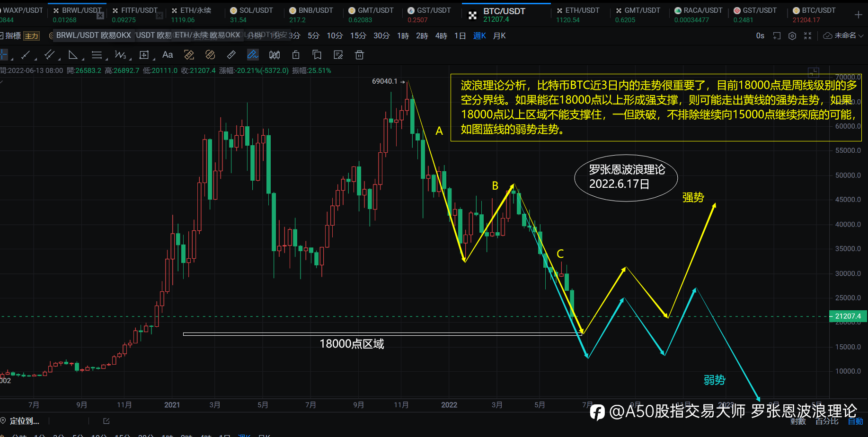This screenshot has width=868, height=437.
Task: Toggle the 主力 indicator badge
Action: (x=32, y=36)
